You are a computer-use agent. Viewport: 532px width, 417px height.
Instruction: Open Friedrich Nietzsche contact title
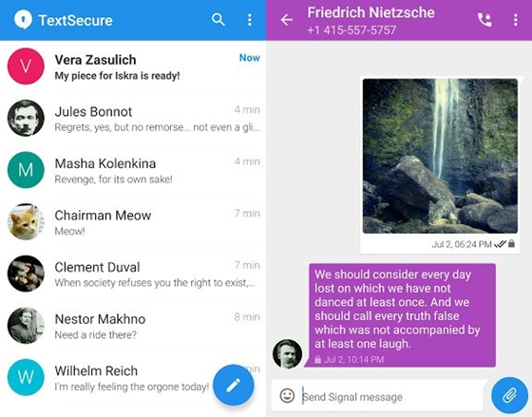pyautogui.click(x=370, y=13)
